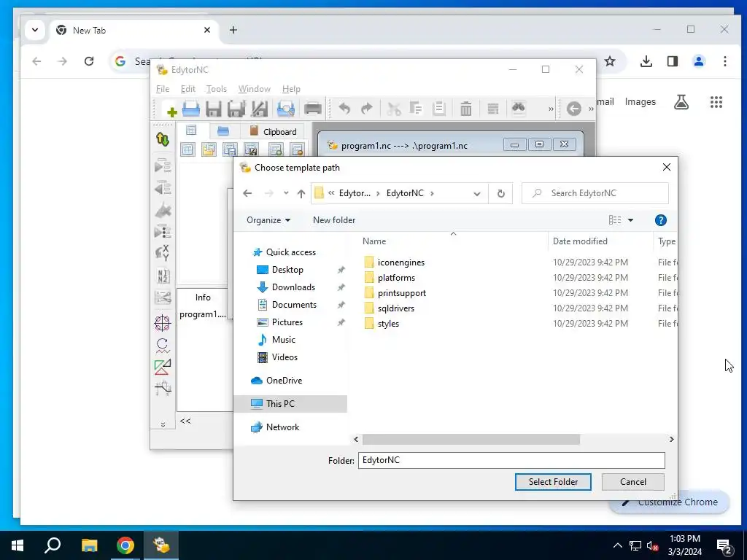
Task: Open the Edit menu in EdytorNC
Action: [187, 89]
